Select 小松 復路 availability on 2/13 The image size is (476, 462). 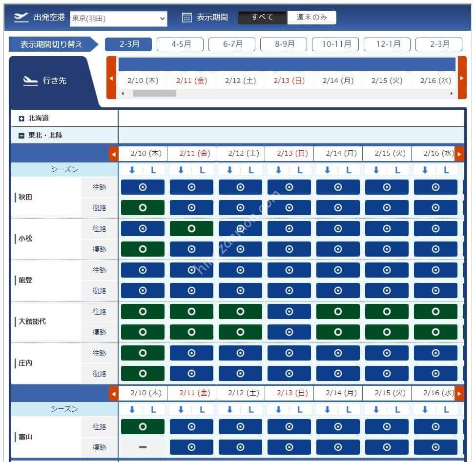(289, 249)
